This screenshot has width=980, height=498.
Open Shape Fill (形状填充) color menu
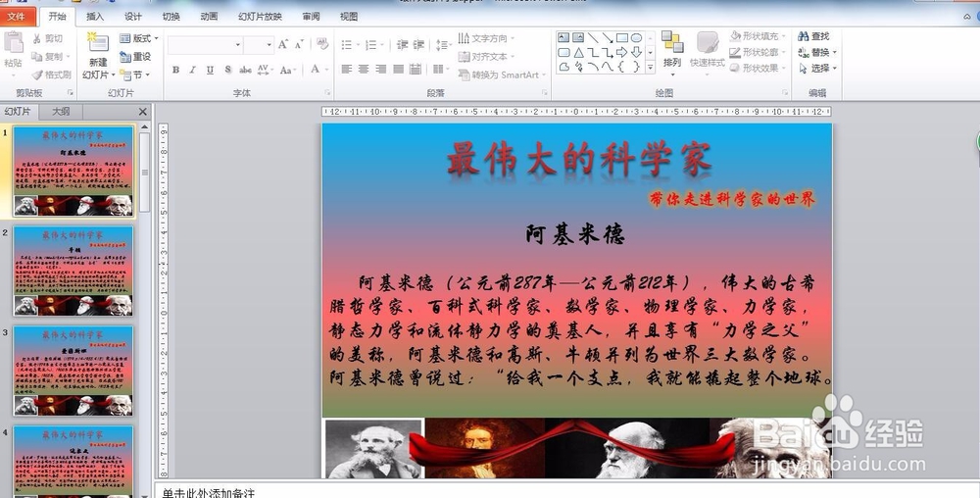click(x=756, y=36)
